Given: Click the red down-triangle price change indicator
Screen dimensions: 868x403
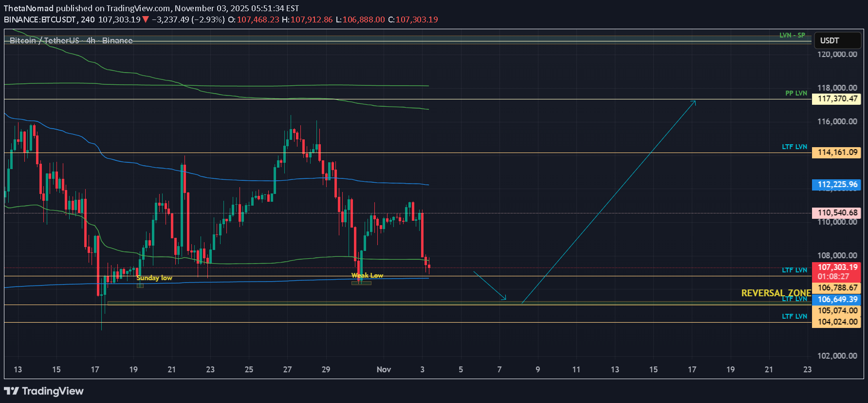Looking at the screenshot, I should pos(146,19).
